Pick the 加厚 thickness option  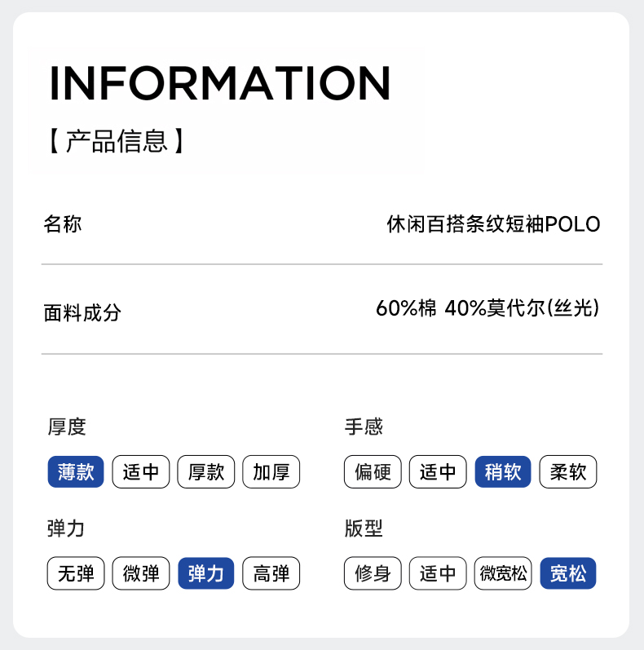(x=271, y=471)
